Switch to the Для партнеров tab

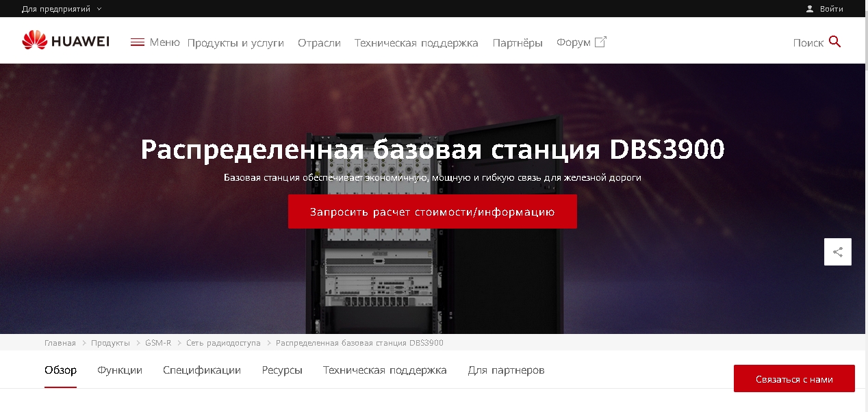[507, 370]
